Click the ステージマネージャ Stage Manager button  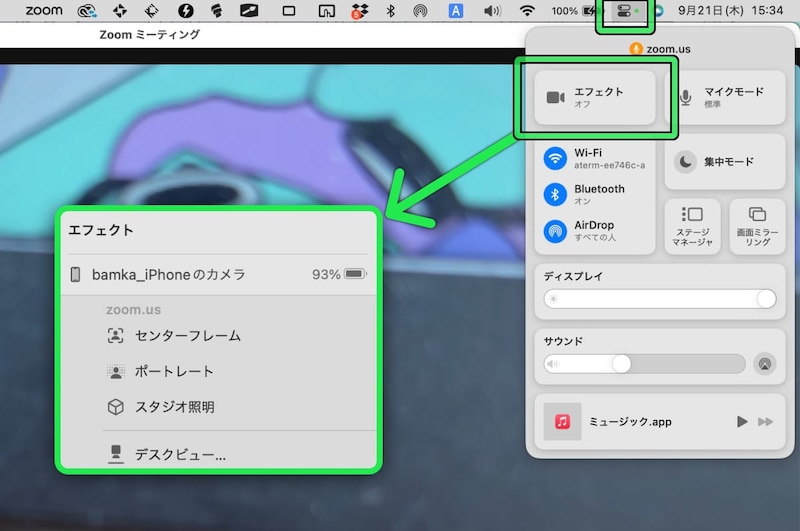click(x=691, y=226)
